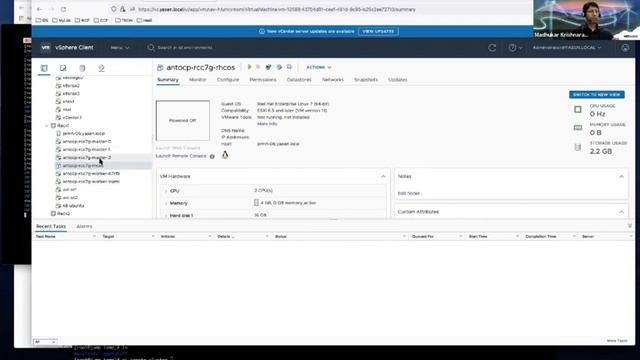Click the browser reload button

coord(63,9)
